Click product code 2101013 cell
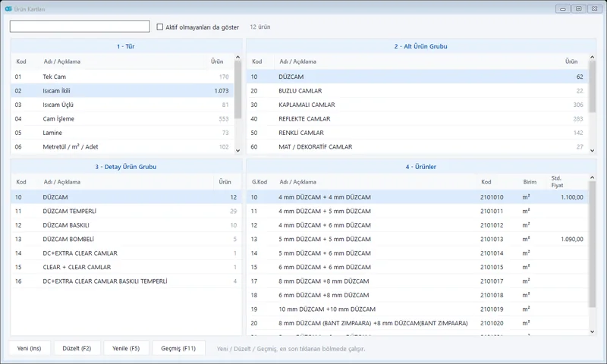607x364 pixels. point(492,239)
